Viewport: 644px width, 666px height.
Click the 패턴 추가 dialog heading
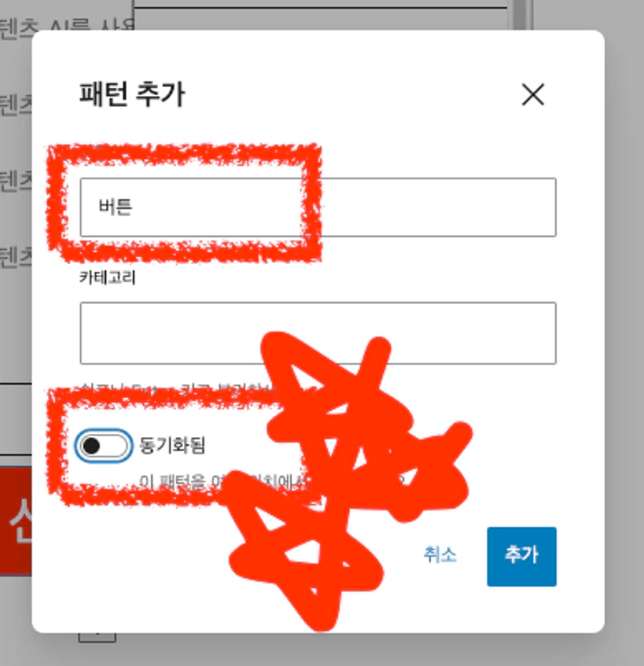(x=132, y=94)
